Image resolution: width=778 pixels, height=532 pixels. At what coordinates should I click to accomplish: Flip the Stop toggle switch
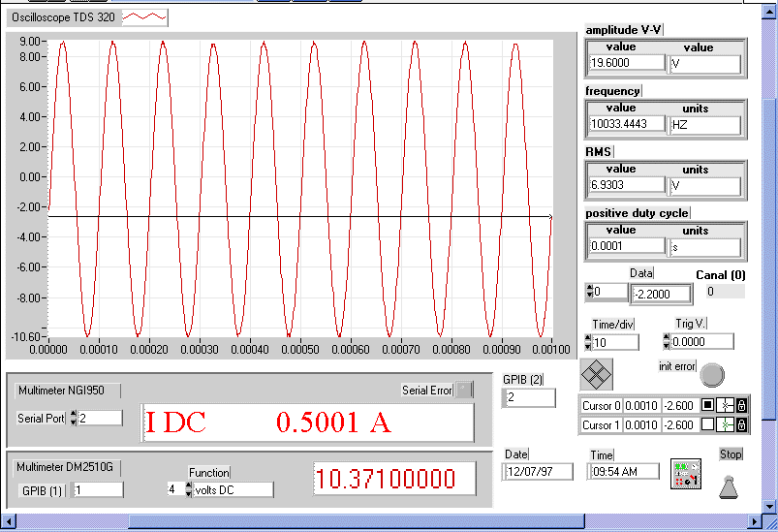tap(729, 486)
